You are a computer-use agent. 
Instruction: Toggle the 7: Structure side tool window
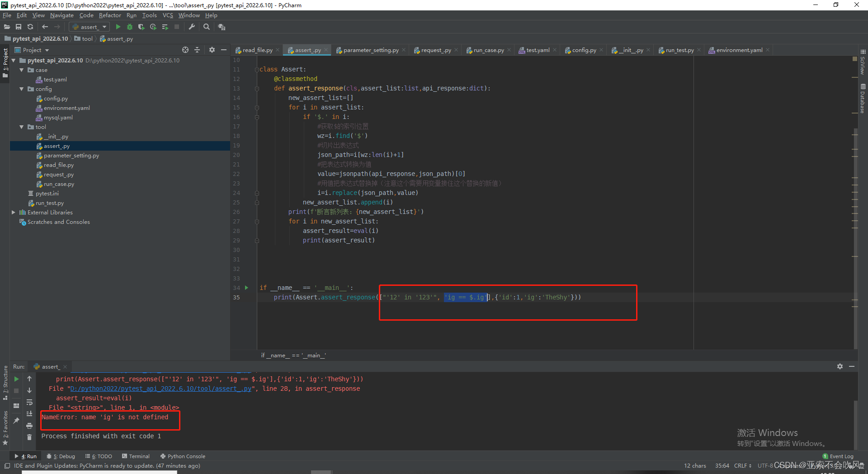pyautogui.click(x=5, y=383)
